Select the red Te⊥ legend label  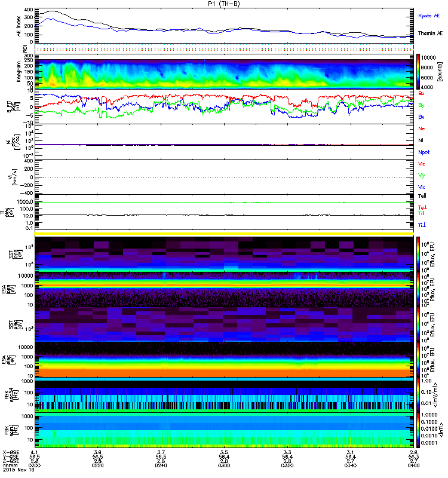coord(422,207)
